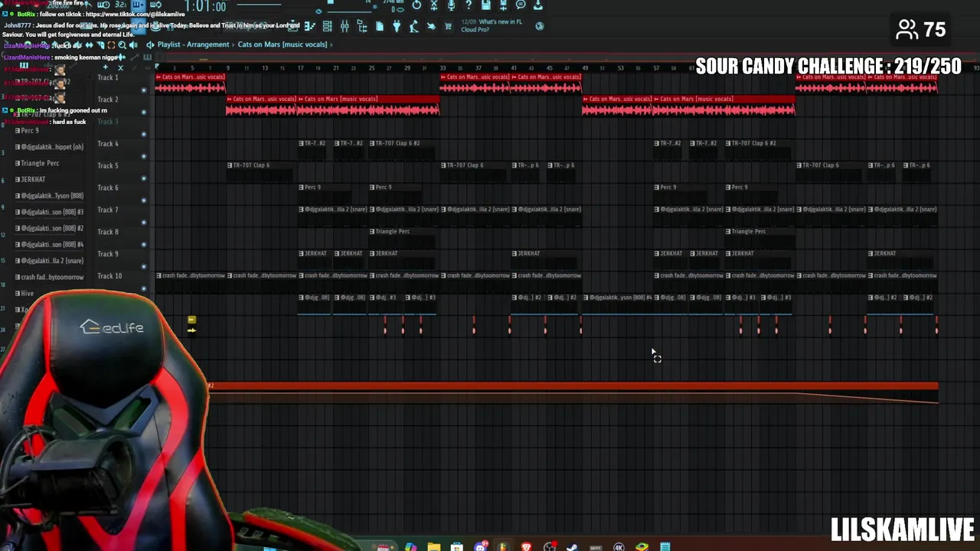Click bar 33 on the timeline ruler
This screenshot has height=551, width=980.
click(x=443, y=68)
